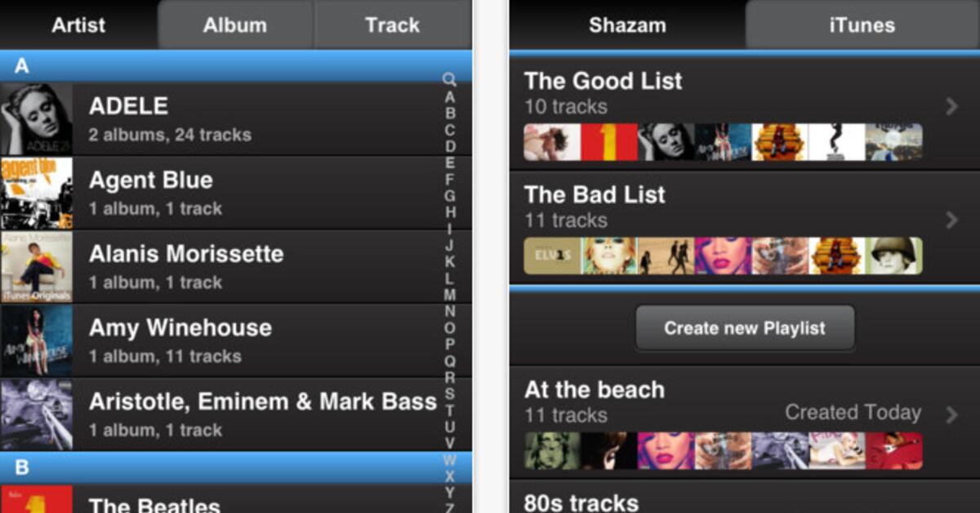Tap the red '1' cover in The Good List

pyautogui.click(x=609, y=142)
